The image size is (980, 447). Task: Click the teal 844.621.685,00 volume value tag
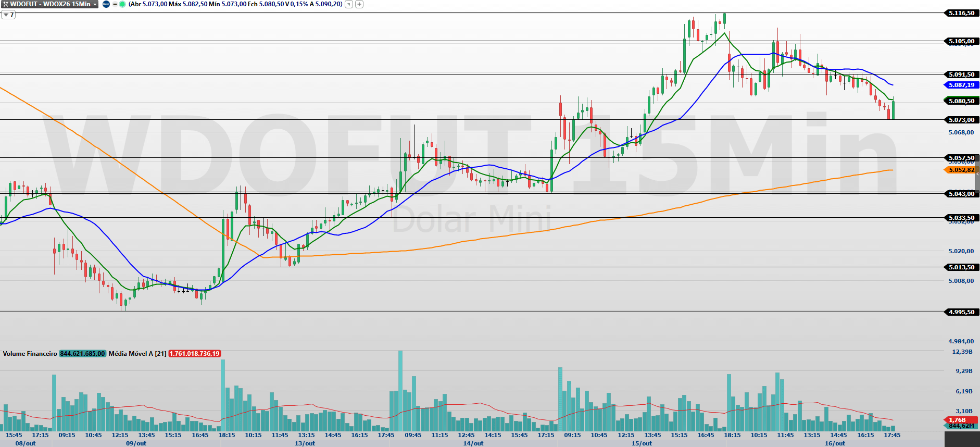pos(82,354)
